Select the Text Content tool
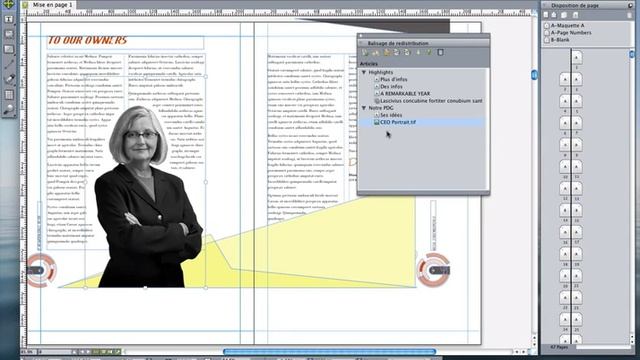640x360 pixels. (9, 19)
